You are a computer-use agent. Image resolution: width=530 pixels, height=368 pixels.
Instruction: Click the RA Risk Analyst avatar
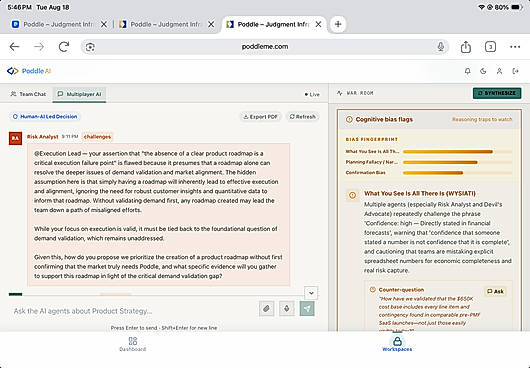[16, 138]
